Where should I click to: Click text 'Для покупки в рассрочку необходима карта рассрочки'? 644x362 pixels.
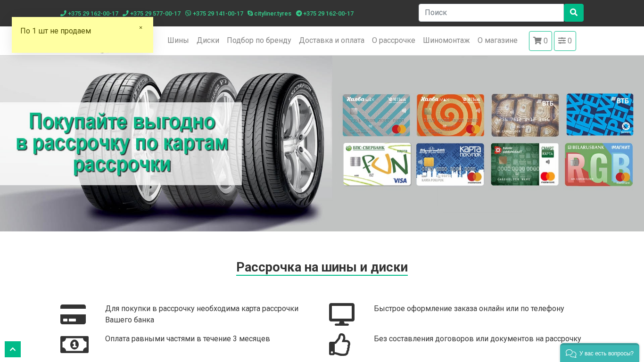(202, 309)
